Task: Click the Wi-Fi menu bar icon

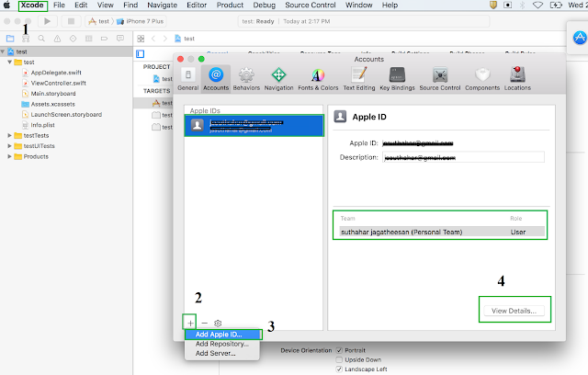Action: tap(537, 6)
